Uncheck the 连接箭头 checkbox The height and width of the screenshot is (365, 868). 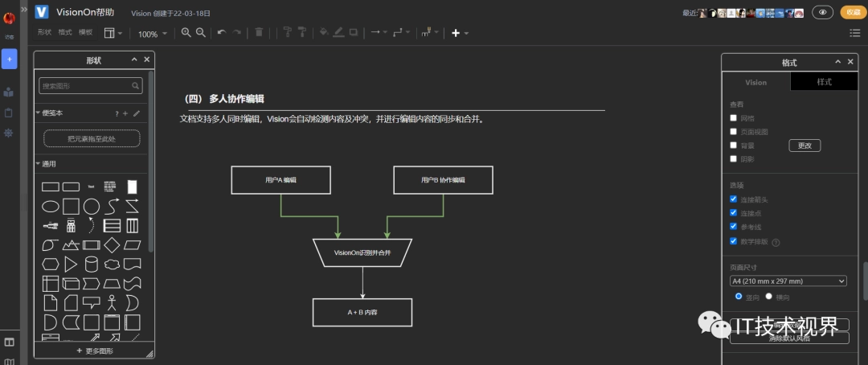coord(734,199)
